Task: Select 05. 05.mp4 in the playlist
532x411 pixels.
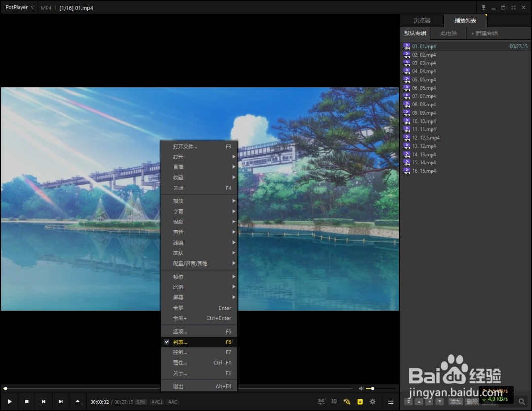Action: tap(465, 80)
